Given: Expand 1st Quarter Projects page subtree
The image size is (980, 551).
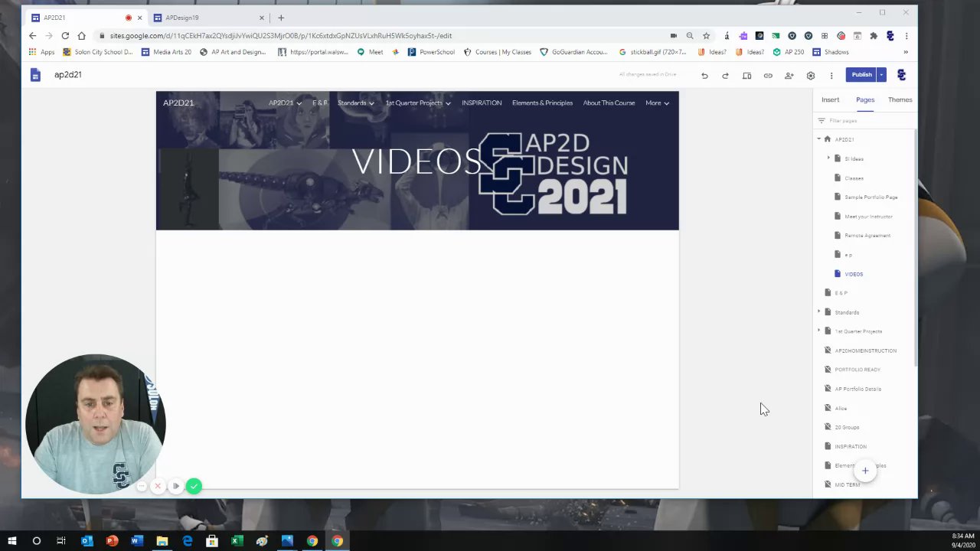Looking at the screenshot, I should 818,331.
